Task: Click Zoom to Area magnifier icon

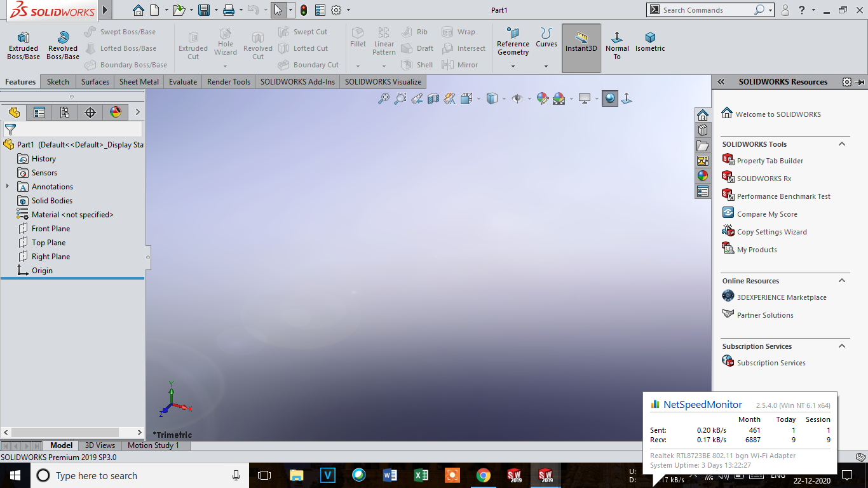Action: pos(400,98)
